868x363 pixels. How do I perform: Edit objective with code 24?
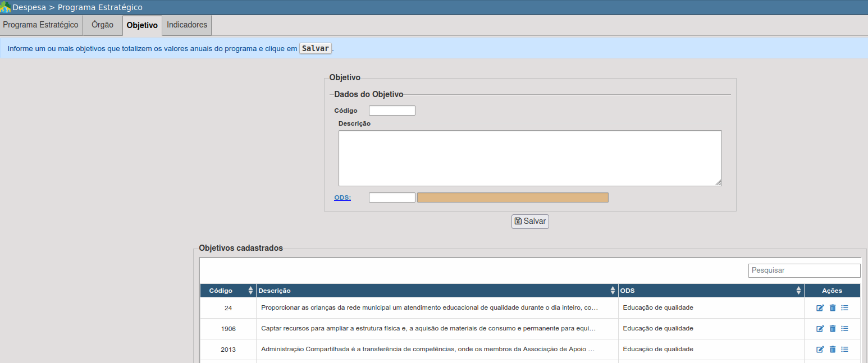tap(820, 308)
